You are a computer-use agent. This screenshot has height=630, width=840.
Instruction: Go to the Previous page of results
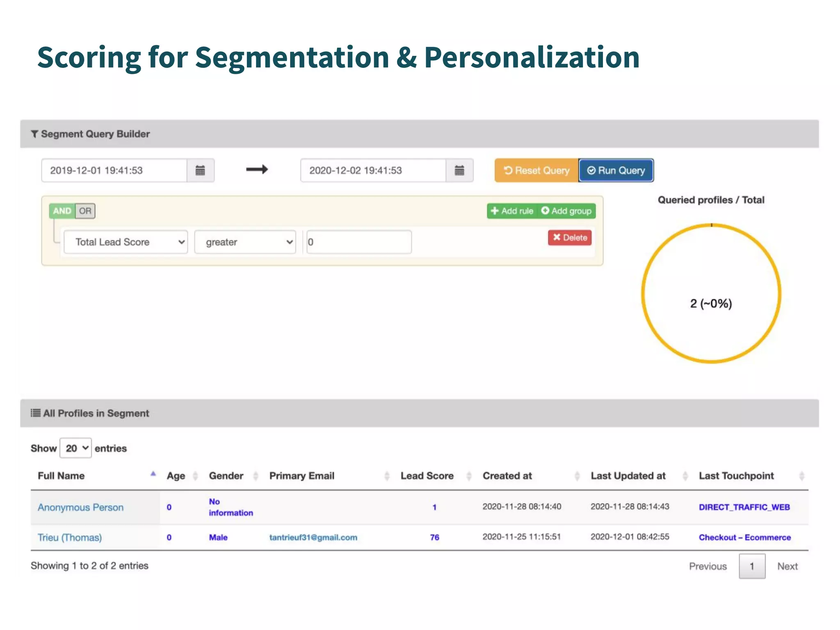708,566
